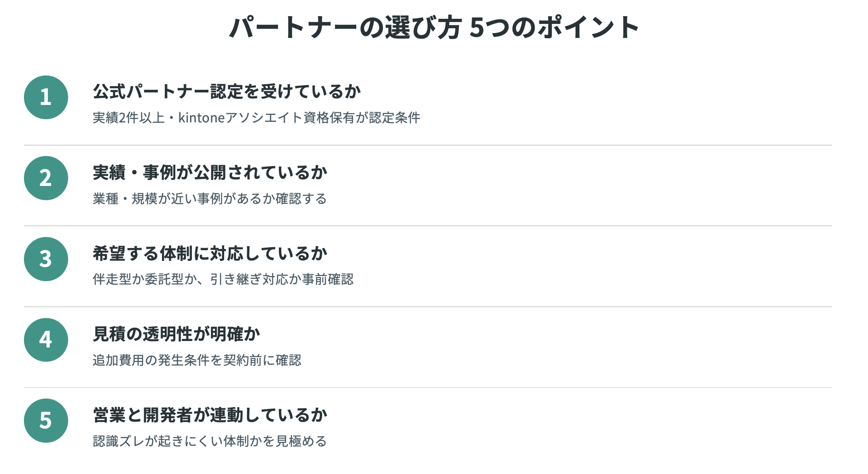868x474 pixels.
Task: Click the divider line below point 1
Action: [x=428, y=145]
